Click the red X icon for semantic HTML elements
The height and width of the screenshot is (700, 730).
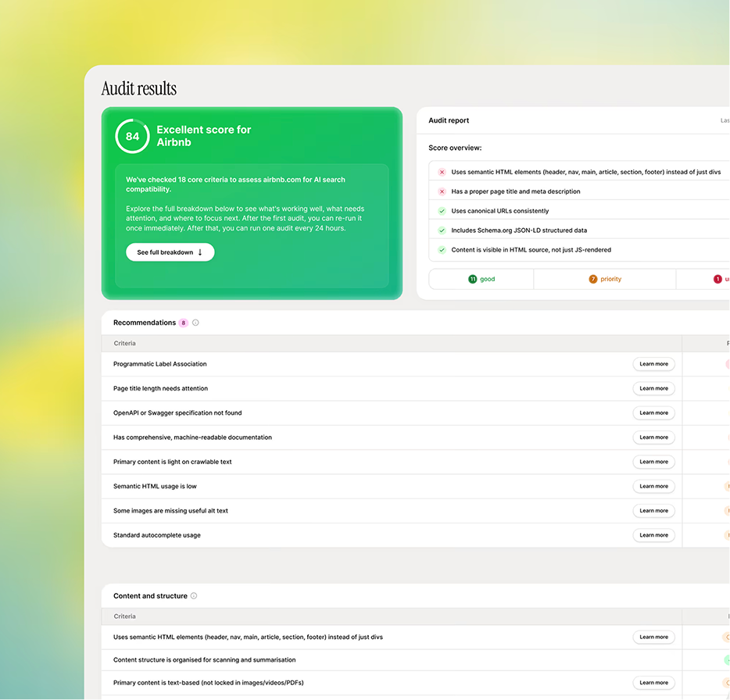(x=442, y=172)
